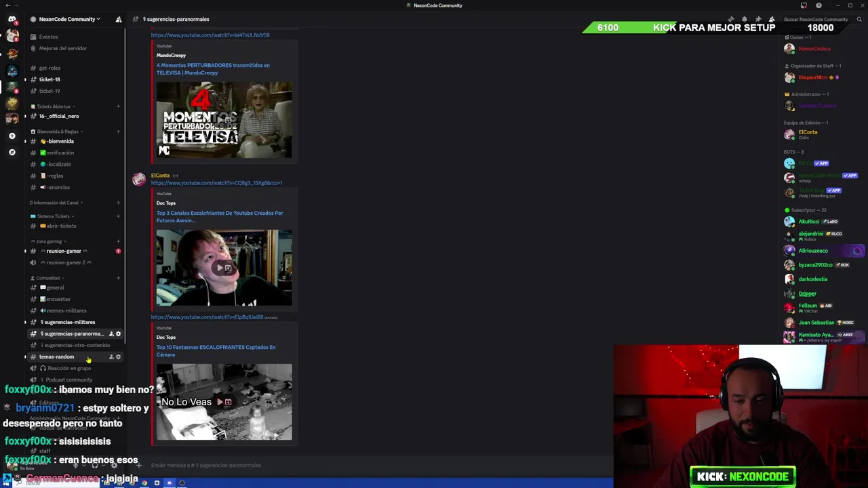Open Help question mark icon
The image size is (868, 488).
[818, 5]
